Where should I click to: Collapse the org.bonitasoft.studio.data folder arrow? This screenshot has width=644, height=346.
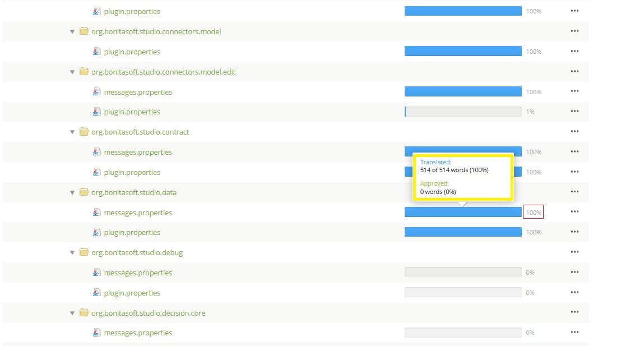pyautogui.click(x=72, y=192)
